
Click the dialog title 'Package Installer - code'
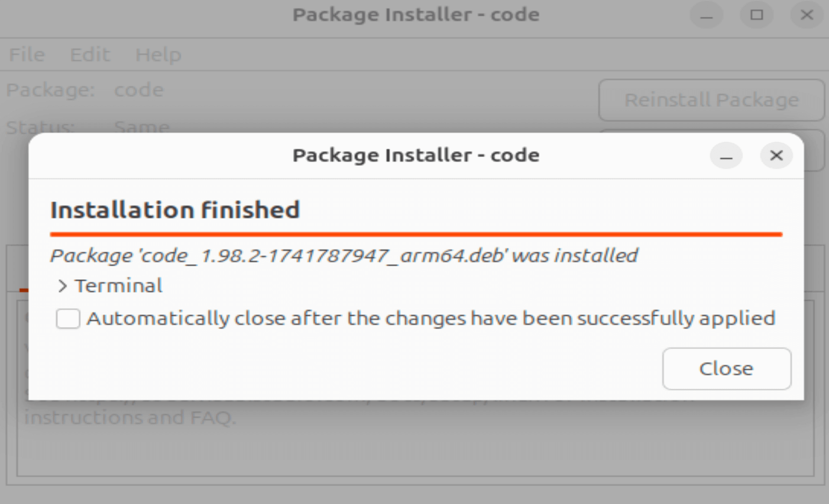[x=415, y=155]
